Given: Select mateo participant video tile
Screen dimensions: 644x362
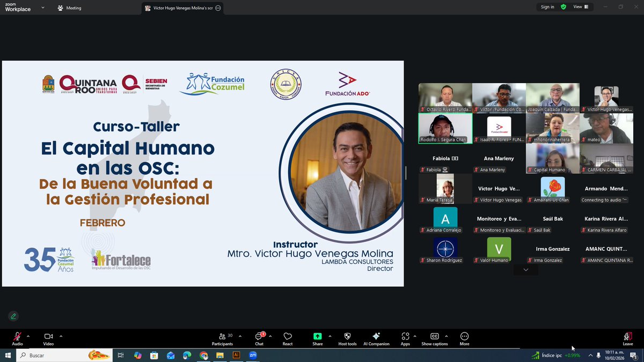Looking at the screenshot, I should (606, 129).
